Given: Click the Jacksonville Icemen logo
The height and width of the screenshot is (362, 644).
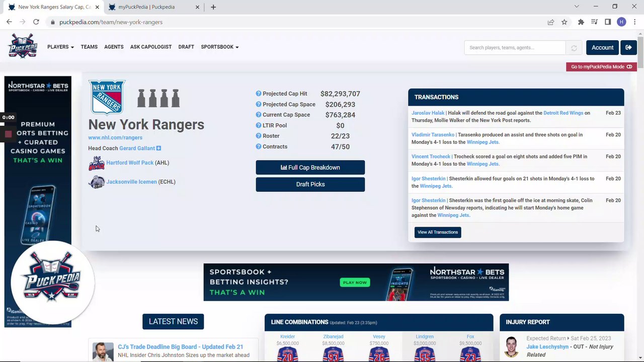Looking at the screenshot, I should tap(97, 182).
